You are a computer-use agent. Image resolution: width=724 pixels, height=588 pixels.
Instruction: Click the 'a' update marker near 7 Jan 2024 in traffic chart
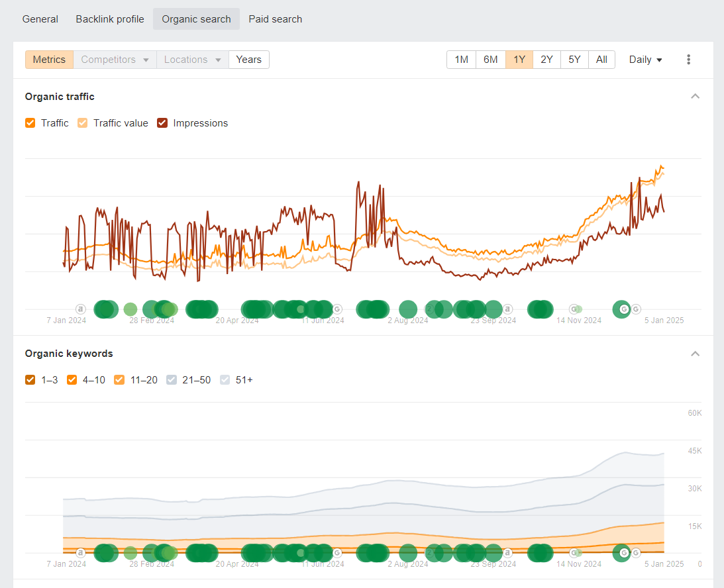pyautogui.click(x=81, y=309)
